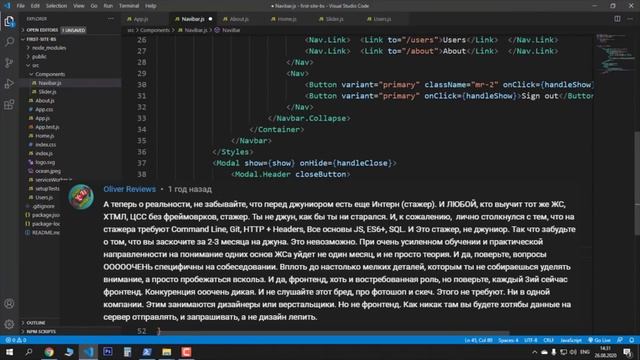Viewport: 640px width, 360px height.
Task: Show hidden tray icons chevron
Action: 534,352
